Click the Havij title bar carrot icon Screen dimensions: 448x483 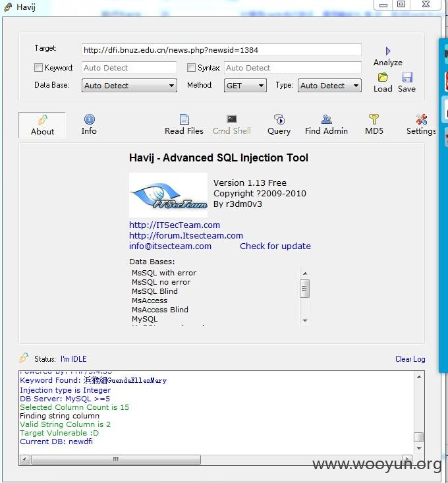[8, 7]
